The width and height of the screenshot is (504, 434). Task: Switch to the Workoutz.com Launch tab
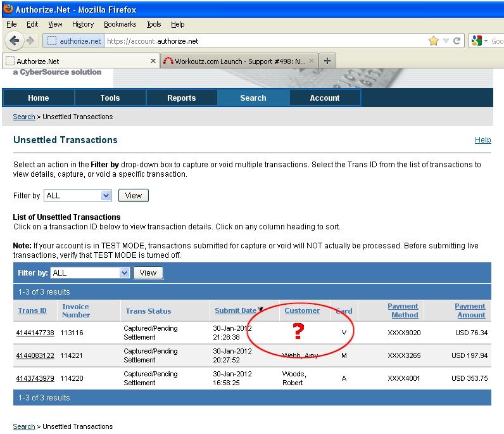tap(239, 61)
